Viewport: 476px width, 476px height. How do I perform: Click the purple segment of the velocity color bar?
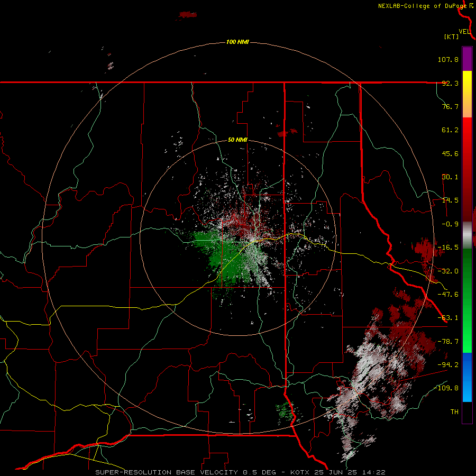tap(467, 59)
